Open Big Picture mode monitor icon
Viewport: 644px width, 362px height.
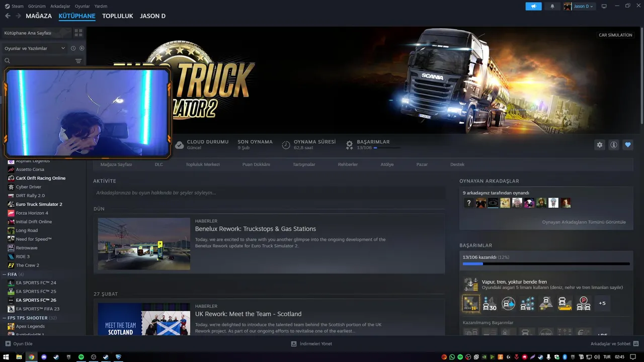(604, 6)
